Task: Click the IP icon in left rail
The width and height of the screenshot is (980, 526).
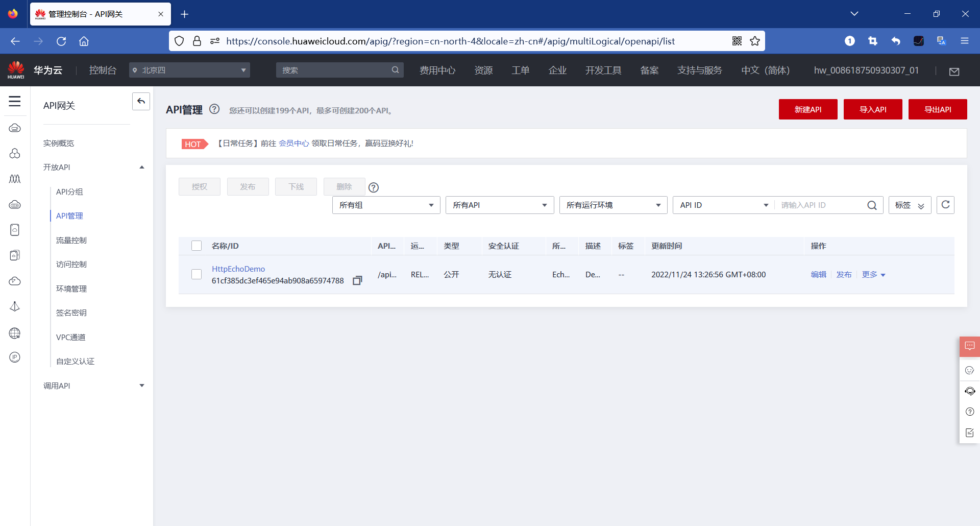Action: click(x=15, y=357)
